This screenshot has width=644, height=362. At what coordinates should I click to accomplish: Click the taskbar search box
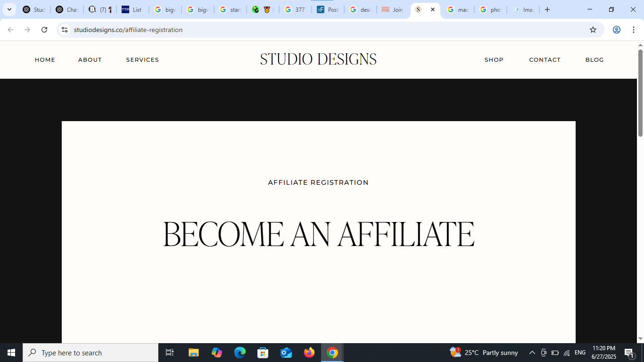pos(91,353)
